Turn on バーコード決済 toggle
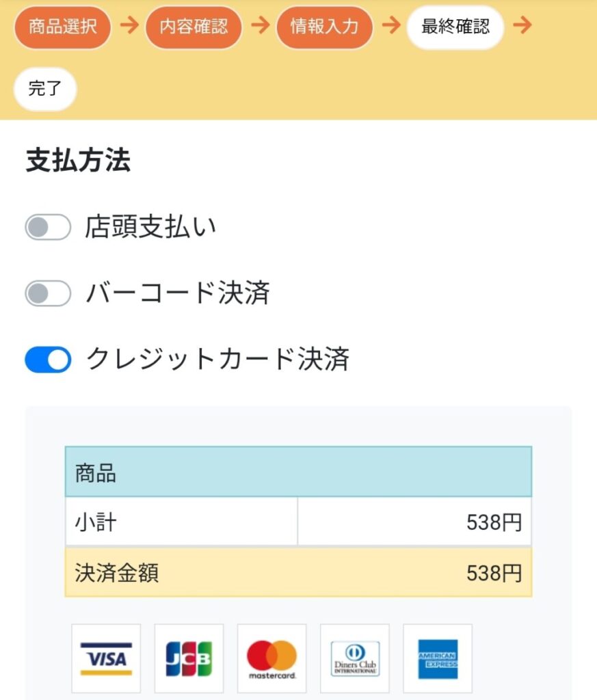The width and height of the screenshot is (597, 700). 48,293
